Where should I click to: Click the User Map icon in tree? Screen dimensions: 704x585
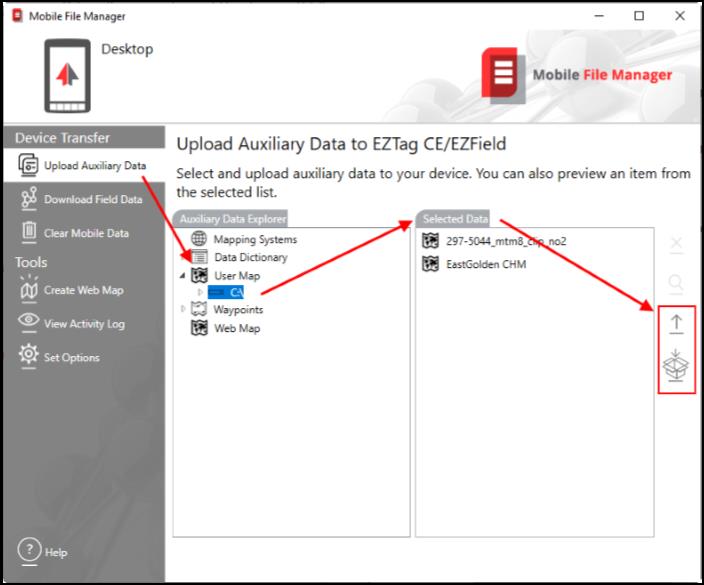[199, 275]
